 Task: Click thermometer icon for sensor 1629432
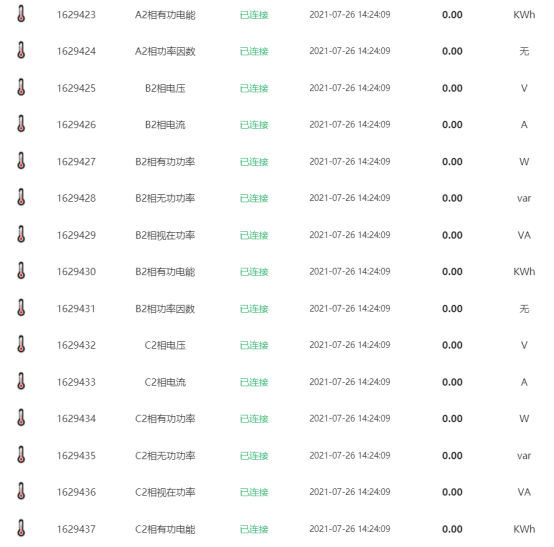21,345
